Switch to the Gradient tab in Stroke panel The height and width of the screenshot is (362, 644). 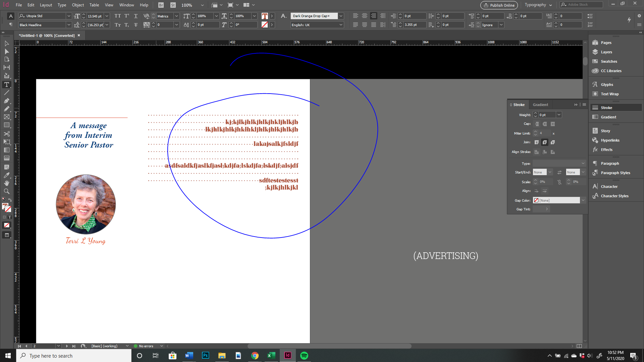540,105
